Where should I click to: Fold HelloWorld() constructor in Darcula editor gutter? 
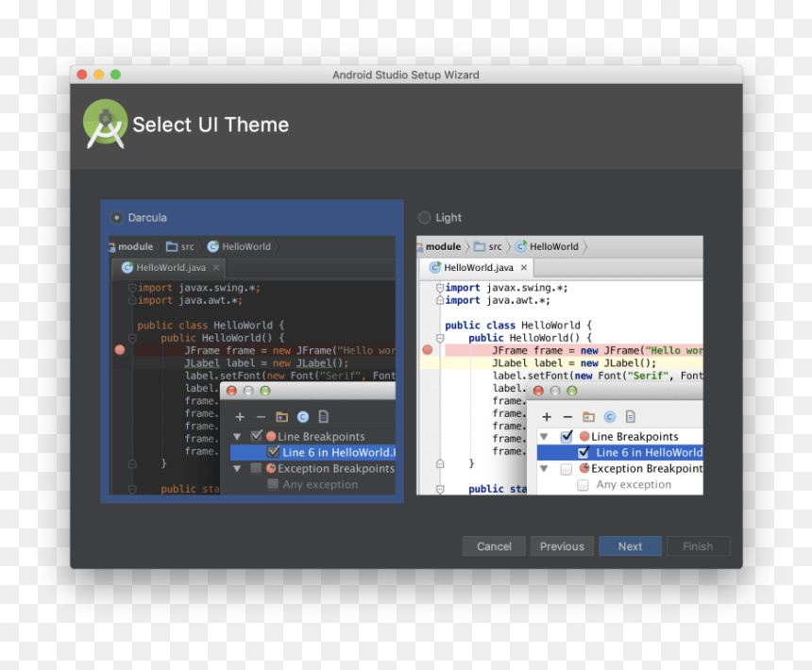pos(132,338)
